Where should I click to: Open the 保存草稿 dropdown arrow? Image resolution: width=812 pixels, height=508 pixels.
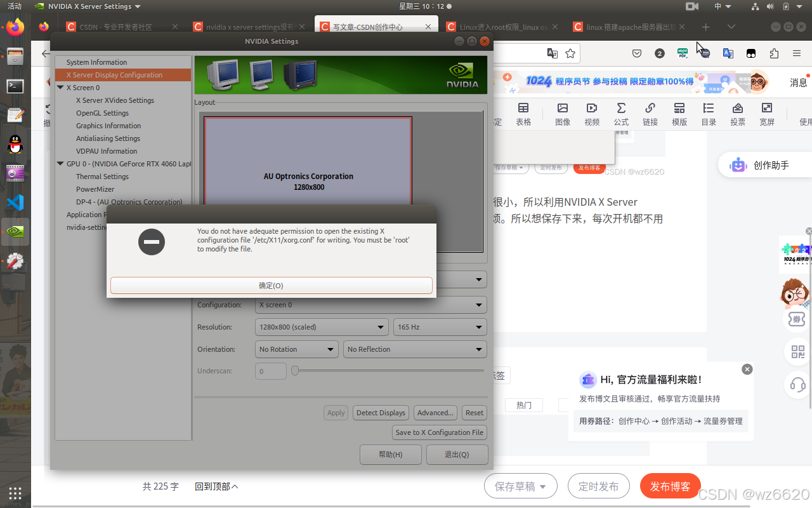point(543,486)
